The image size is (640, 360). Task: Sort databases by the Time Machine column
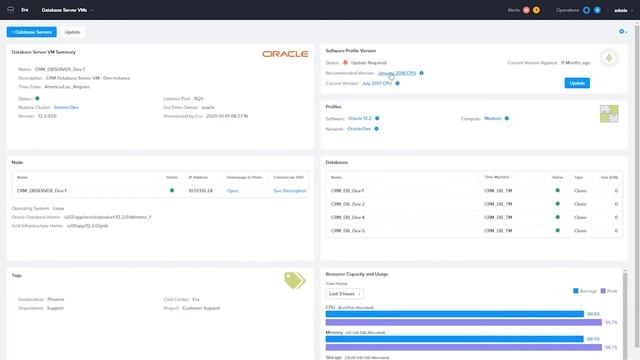click(497, 177)
